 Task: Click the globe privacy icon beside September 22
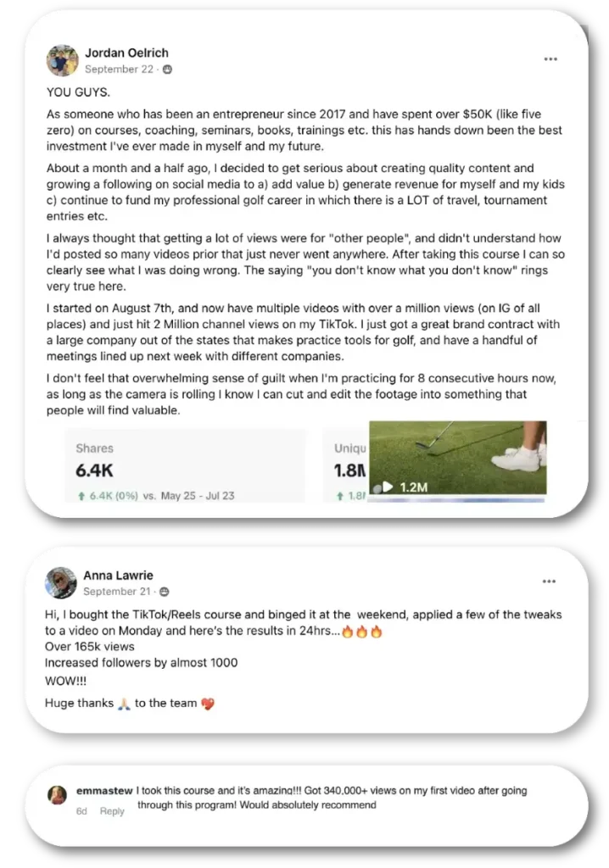coord(168,70)
